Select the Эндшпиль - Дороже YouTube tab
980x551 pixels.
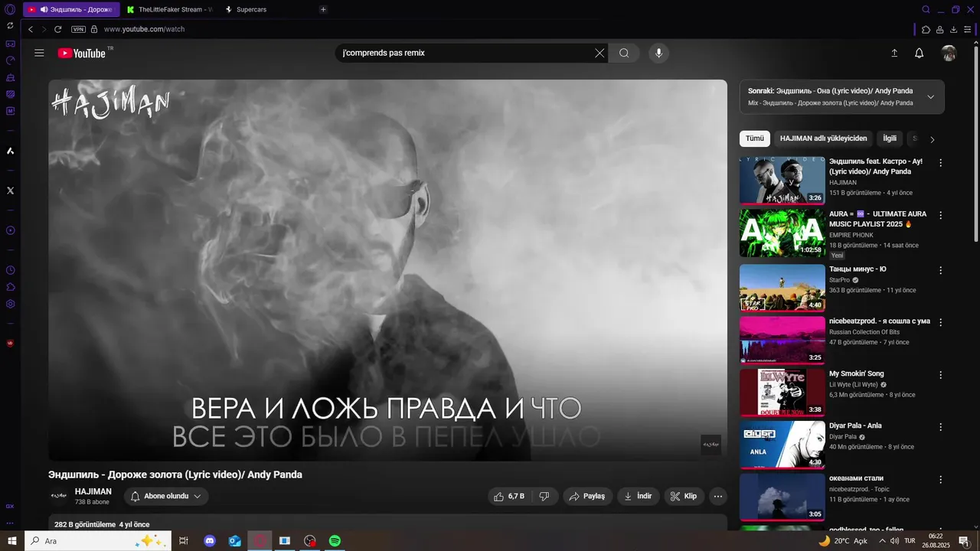tap(71, 9)
